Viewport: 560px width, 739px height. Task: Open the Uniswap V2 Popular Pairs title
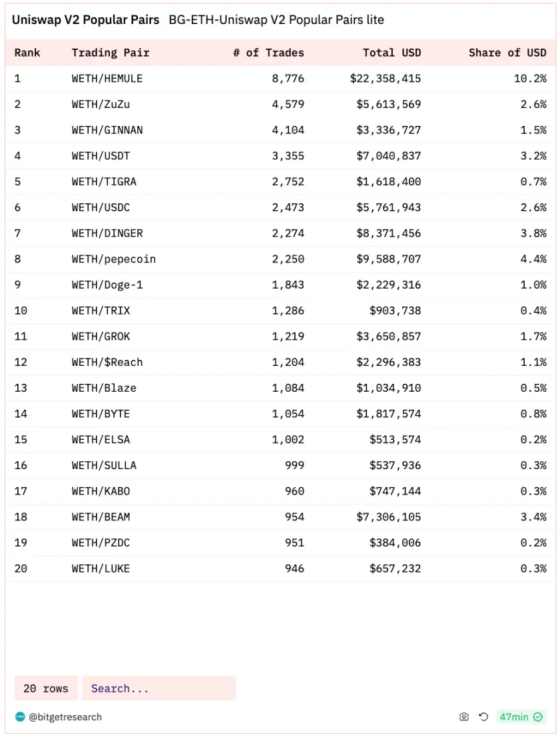86,19
